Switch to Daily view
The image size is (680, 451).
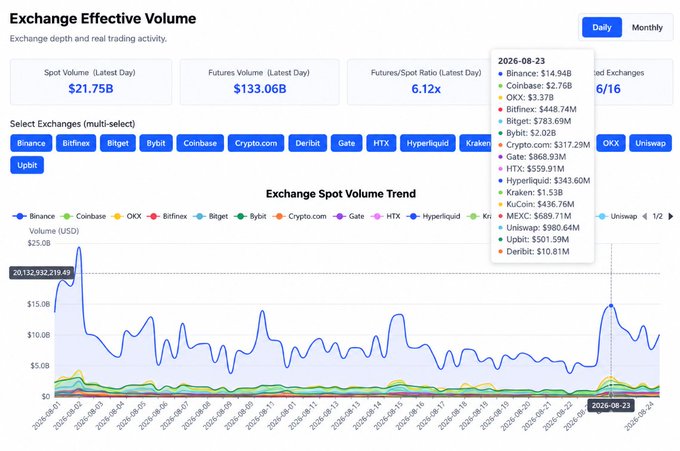pyautogui.click(x=602, y=27)
